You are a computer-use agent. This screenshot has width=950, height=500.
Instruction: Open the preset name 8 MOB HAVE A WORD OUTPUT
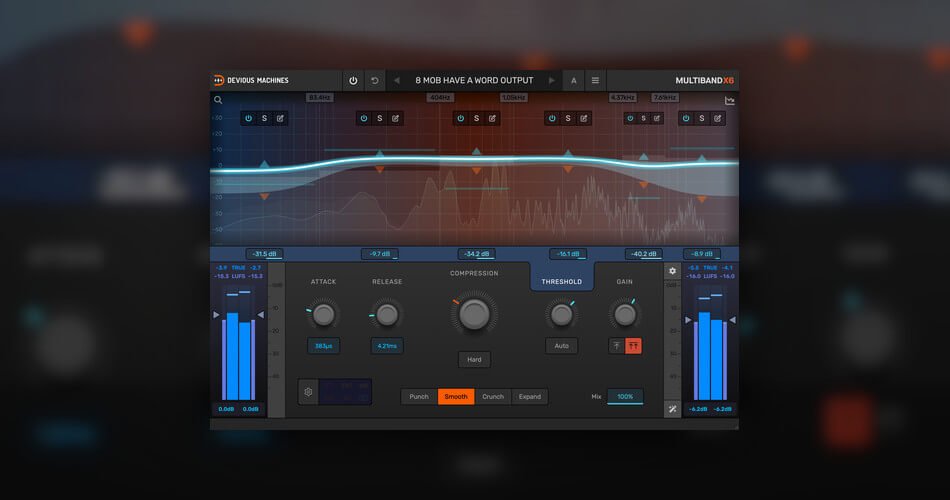pos(474,81)
